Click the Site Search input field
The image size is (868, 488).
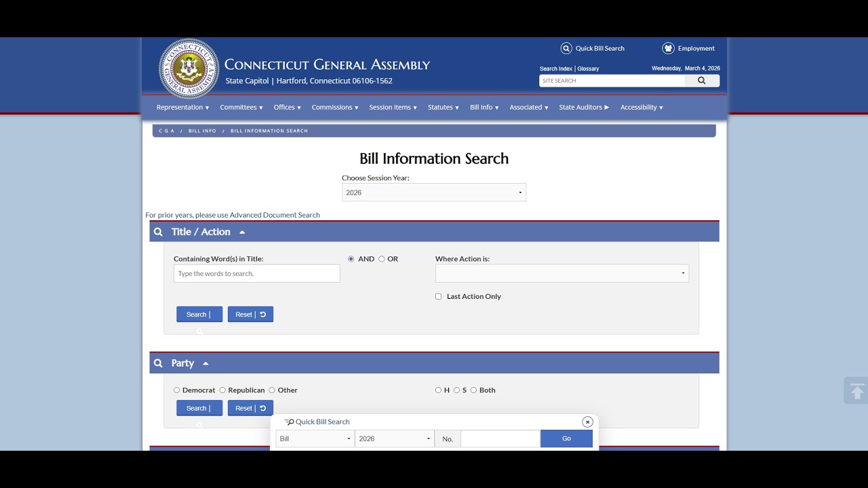pyautogui.click(x=612, y=81)
